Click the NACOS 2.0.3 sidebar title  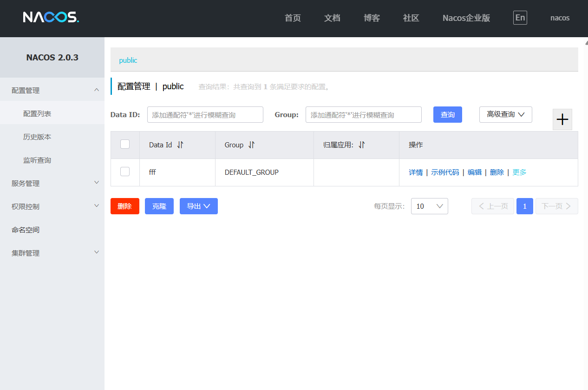(52, 58)
